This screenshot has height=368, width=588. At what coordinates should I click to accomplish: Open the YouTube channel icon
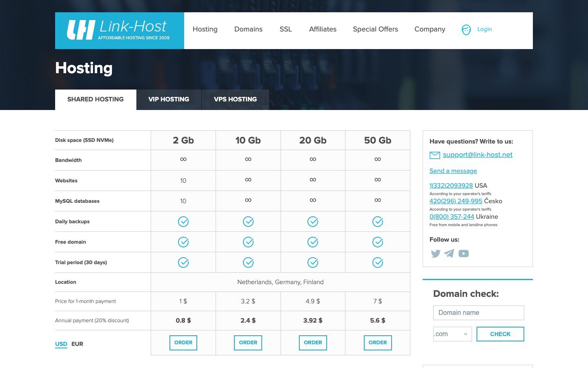click(463, 254)
